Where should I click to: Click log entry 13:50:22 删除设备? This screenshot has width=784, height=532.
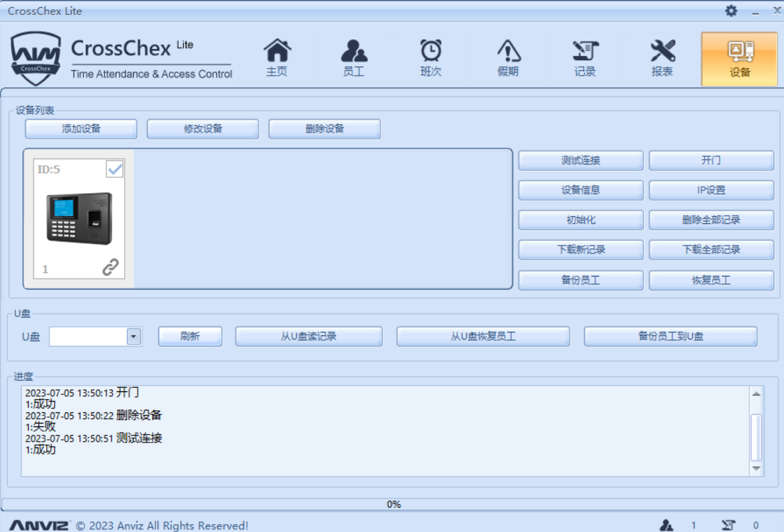pyautogui.click(x=93, y=415)
